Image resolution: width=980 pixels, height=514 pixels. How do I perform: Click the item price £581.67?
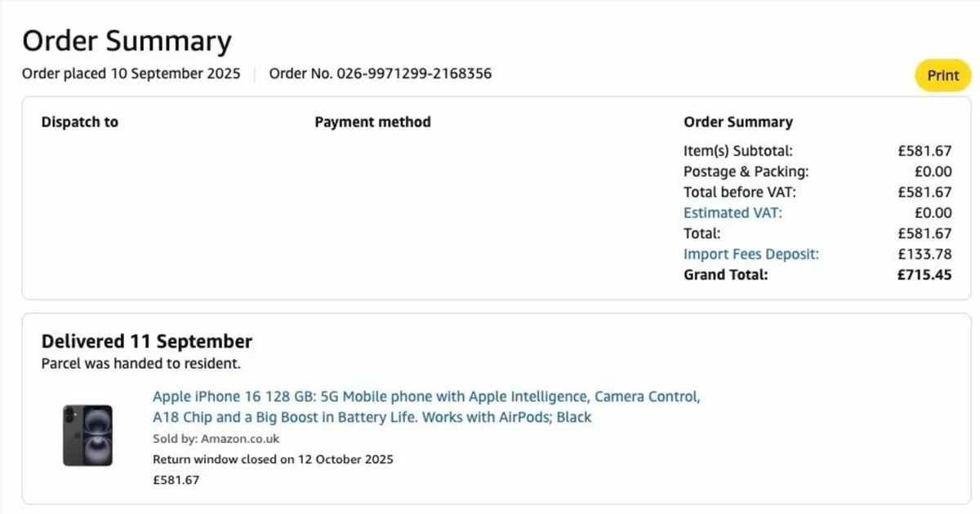pyautogui.click(x=176, y=480)
